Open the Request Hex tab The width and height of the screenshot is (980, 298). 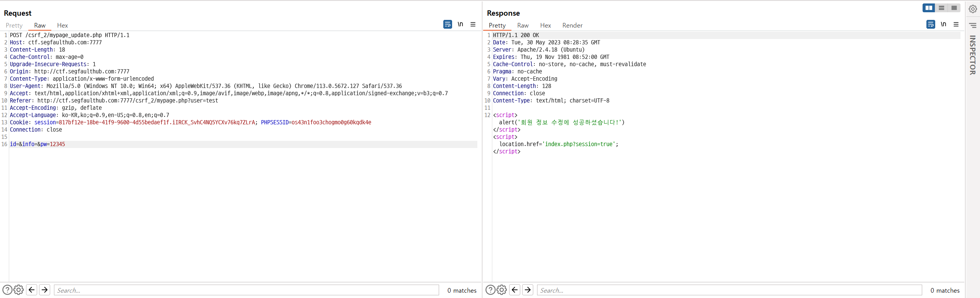[x=62, y=25]
